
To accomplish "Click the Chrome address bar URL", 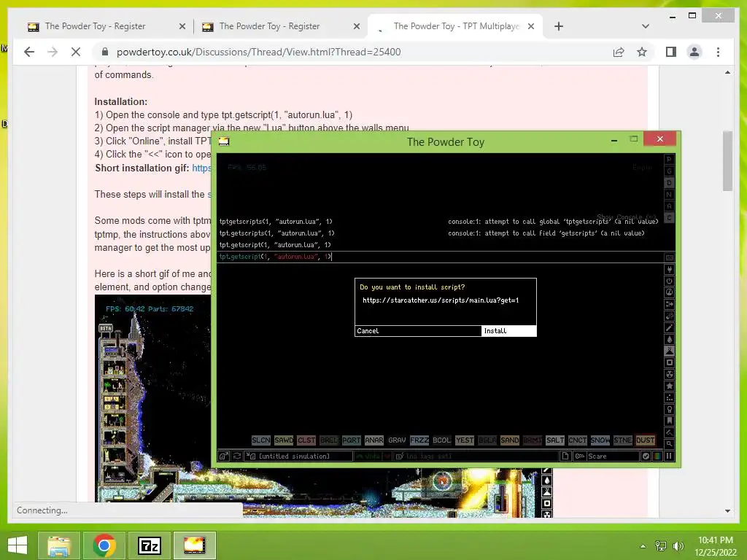I will click(259, 52).
